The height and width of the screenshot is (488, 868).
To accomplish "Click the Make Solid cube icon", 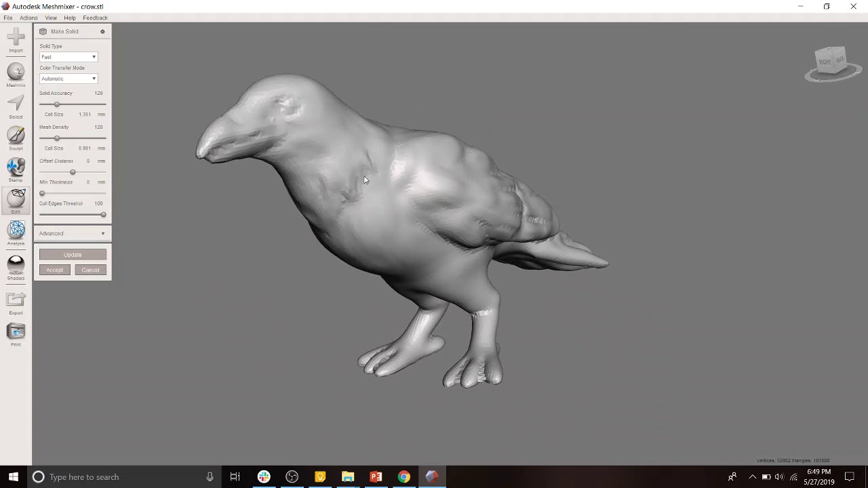I will click(43, 32).
